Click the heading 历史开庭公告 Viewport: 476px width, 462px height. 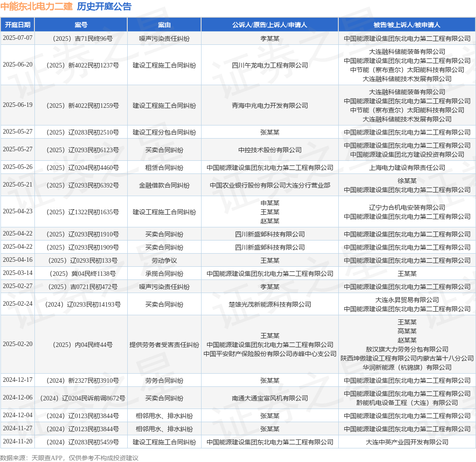point(104,6)
